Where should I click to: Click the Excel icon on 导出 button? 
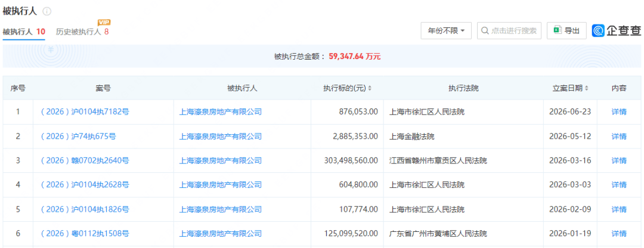coord(558,30)
